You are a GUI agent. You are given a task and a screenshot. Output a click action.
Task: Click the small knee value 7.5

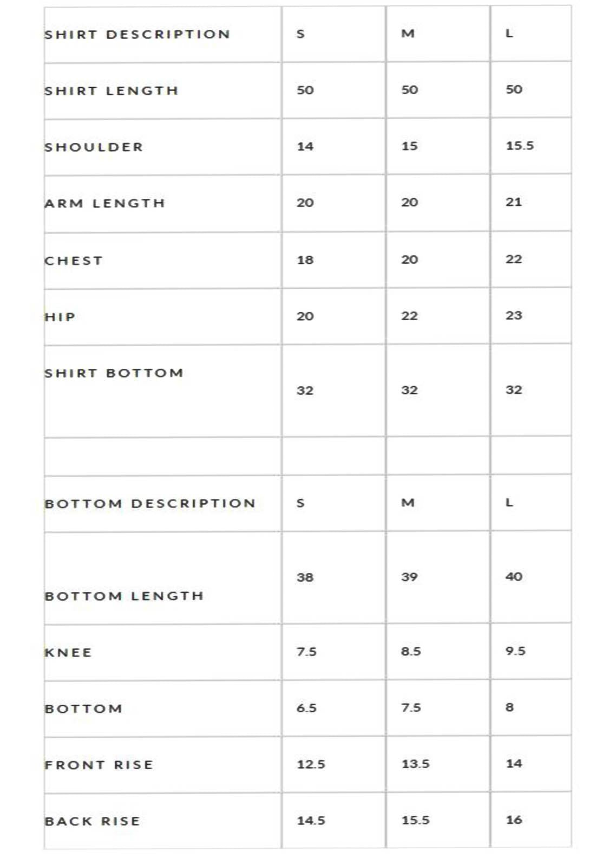(x=306, y=652)
